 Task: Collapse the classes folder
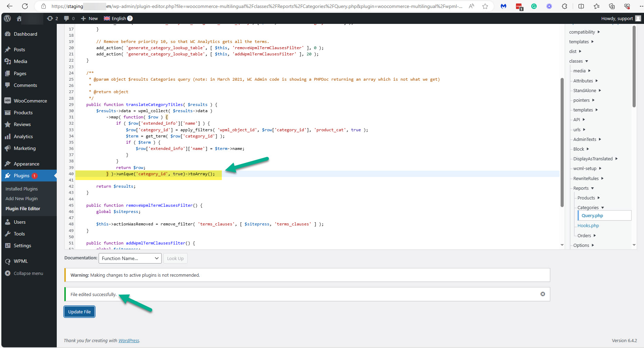coord(579,61)
